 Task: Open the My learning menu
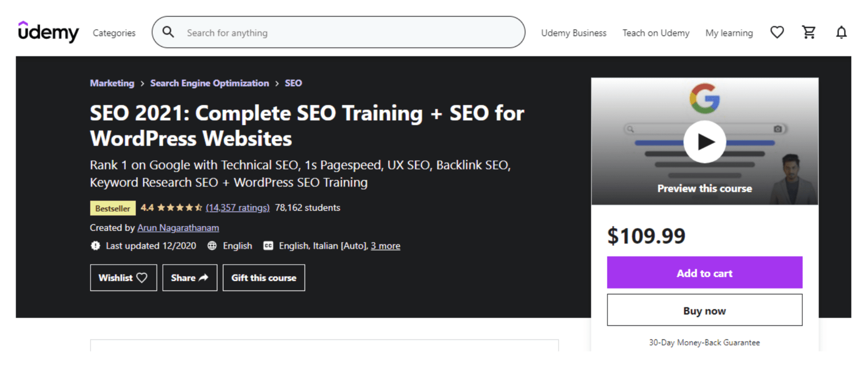[729, 33]
